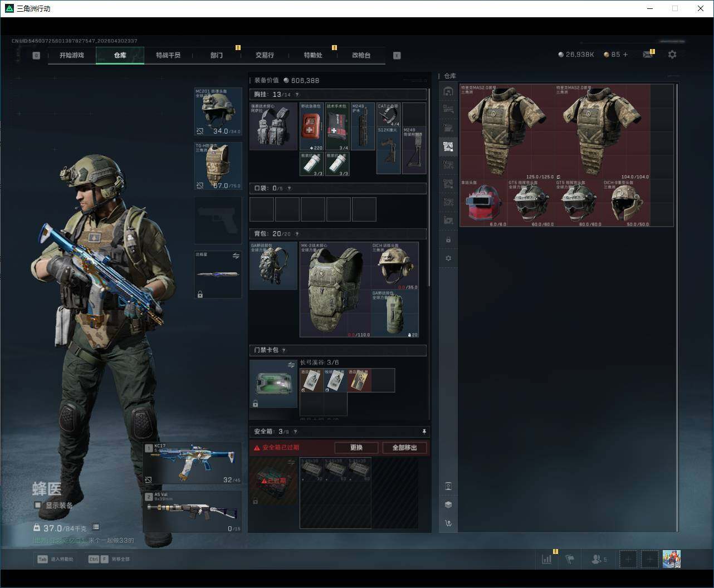Click the first plus squad slot
This screenshot has height=588, width=714.
pyautogui.click(x=628, y=559)
